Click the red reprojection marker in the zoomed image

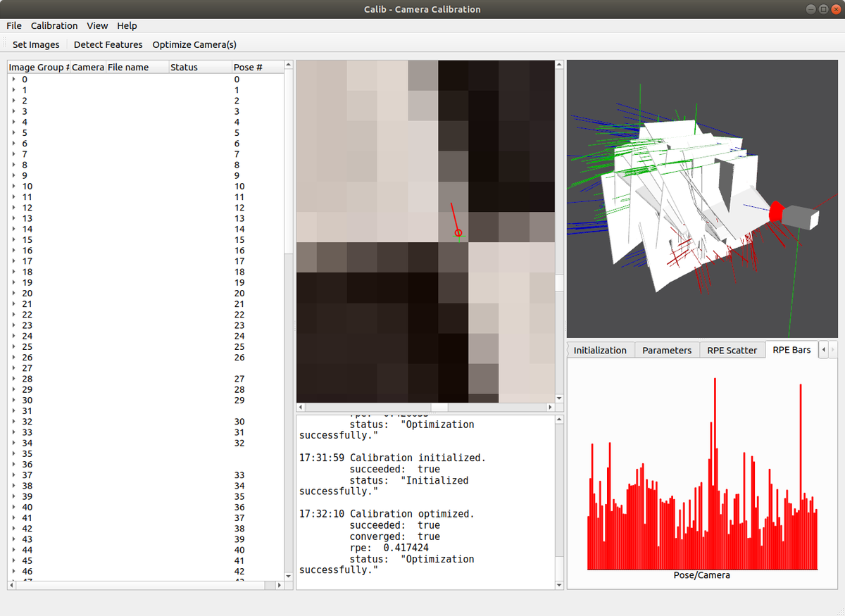(x=458, y=231)
